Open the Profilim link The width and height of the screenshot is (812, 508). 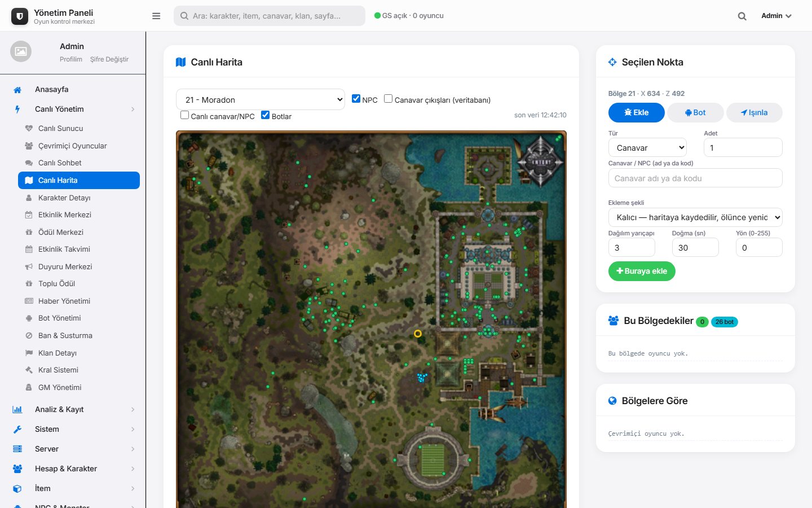(71, 59)
